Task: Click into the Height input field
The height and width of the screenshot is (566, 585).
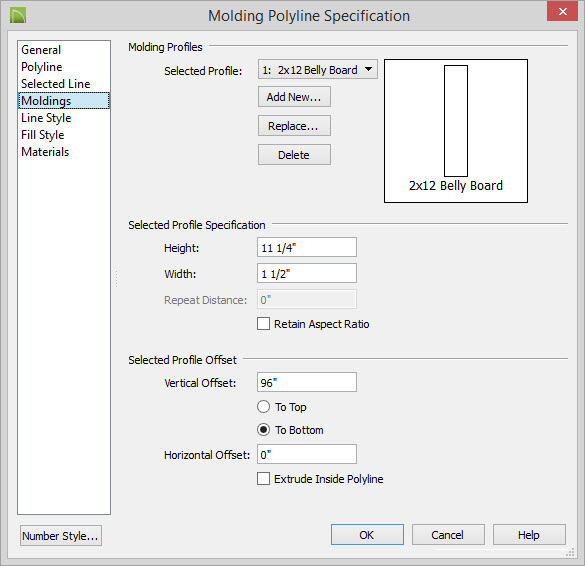Action: pyautogui.click(x=307, y=247)
